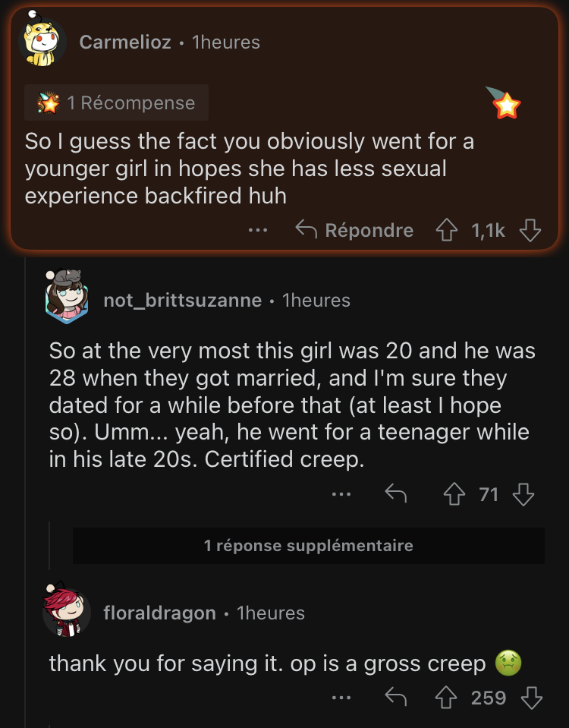Click the star award icon on the top comment

click(505, 103)
